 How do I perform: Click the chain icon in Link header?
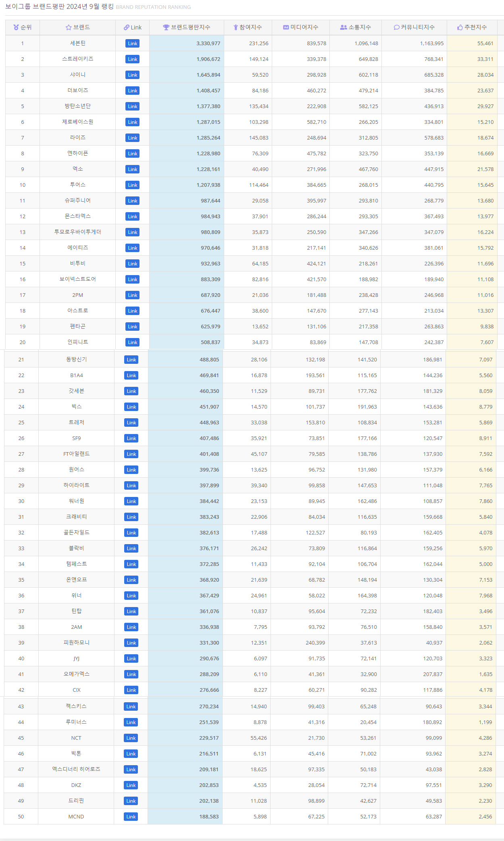(x=127, y=27)
